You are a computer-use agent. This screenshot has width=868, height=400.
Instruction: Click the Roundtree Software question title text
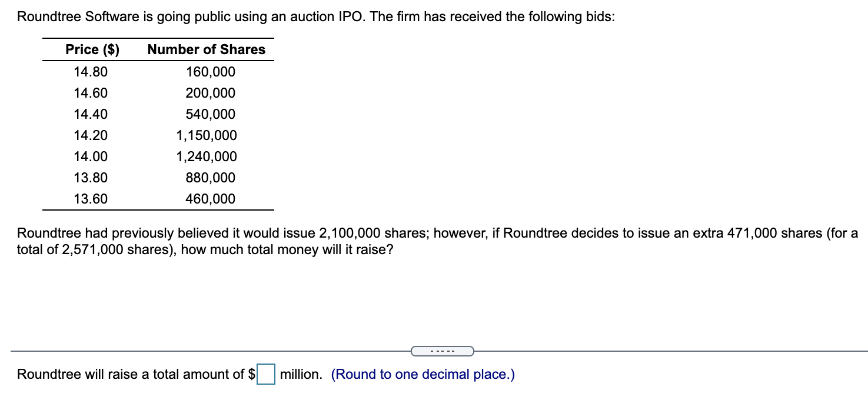click(235, 16)
